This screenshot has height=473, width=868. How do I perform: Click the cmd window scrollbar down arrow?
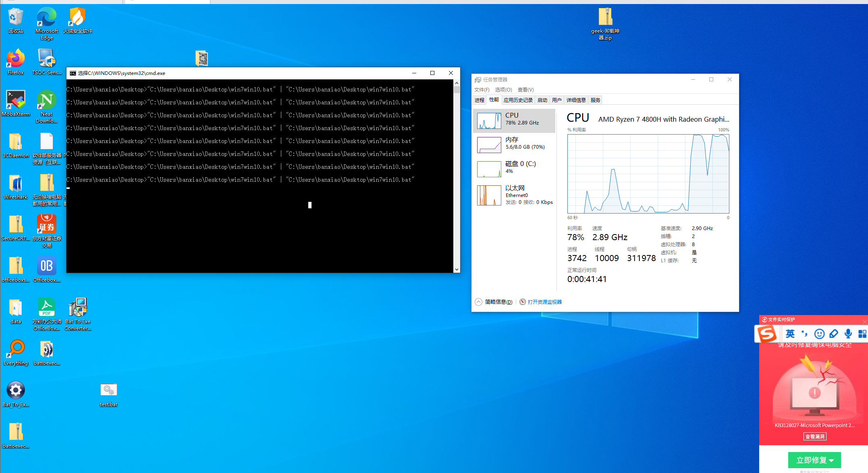[x=457, y=269]
